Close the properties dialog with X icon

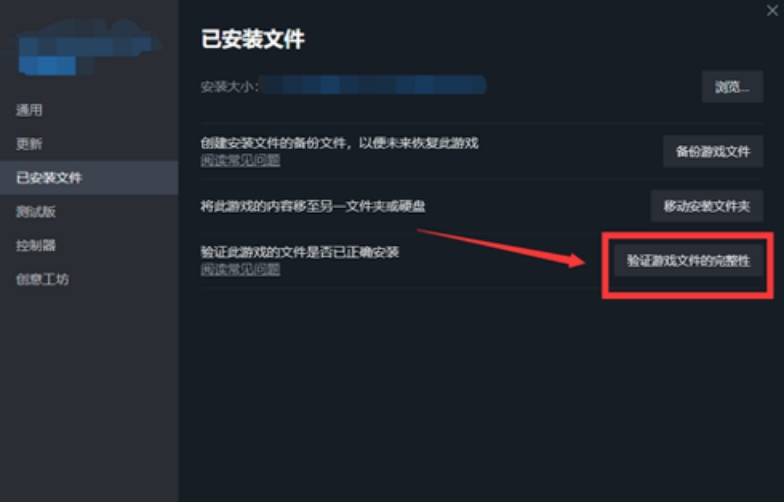(x=772, y=10)
